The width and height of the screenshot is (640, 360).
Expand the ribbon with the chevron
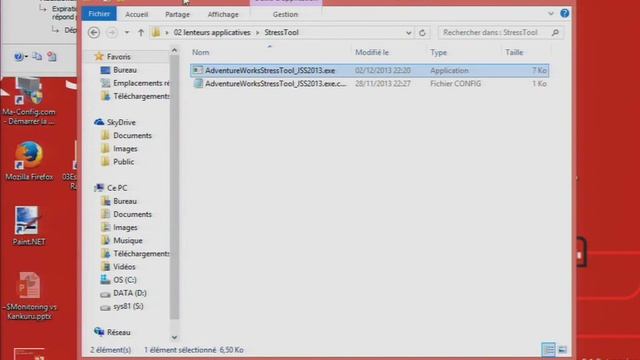(551, 13)
